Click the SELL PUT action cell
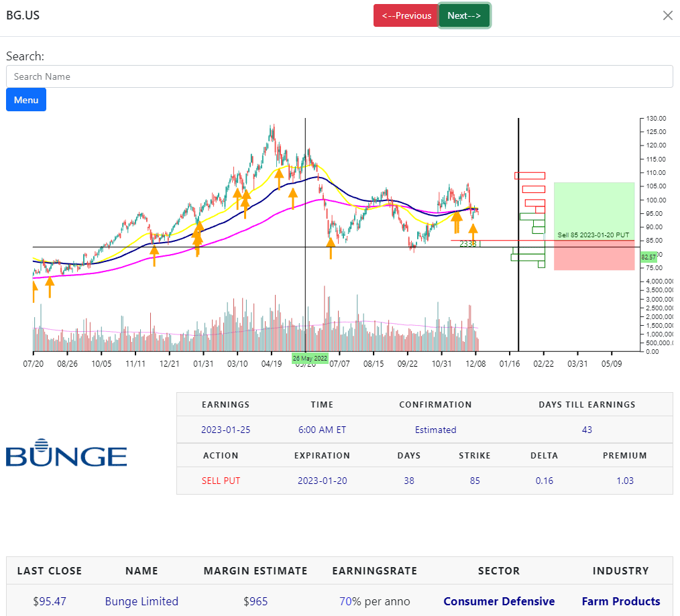The height and width of the screenshot is (616, 680). 221,481
